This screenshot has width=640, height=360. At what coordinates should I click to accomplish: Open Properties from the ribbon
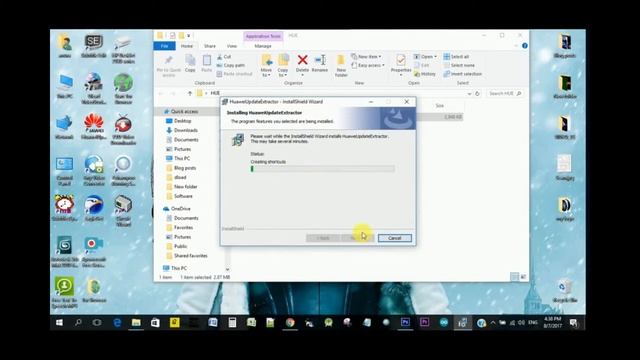(x=401, y=65)
